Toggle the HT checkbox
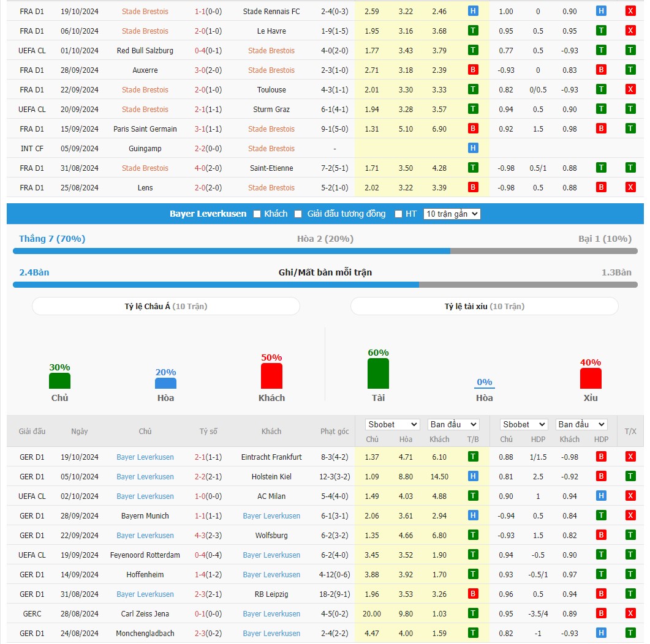The width and height of the screenshot is (650, 644). [x=398, y=214]
